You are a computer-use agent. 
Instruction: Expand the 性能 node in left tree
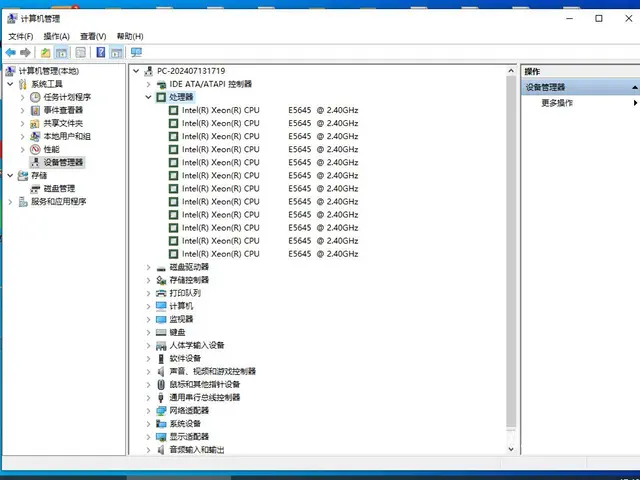pyautogui.click(x=22, y=149)
